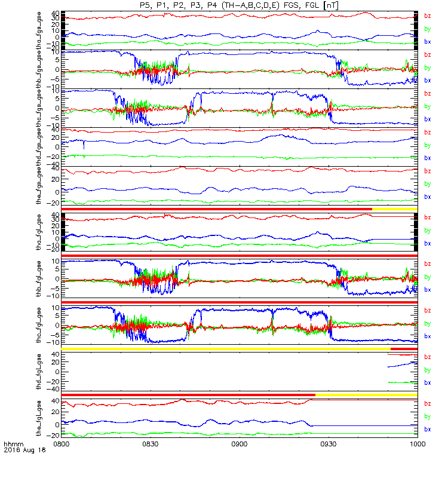448x478 pixels.
Task: Click the bx label beside the the_fgl_gse panel
Action: pyautogui.click(x=428, y=429)
